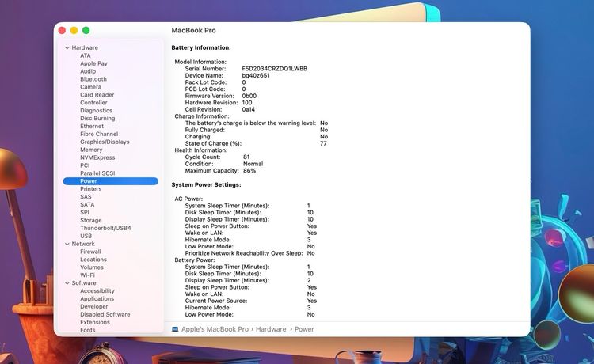Collapse the Software section chevron
The width and height of the screenshot is (594, 364).
[67, 283]
